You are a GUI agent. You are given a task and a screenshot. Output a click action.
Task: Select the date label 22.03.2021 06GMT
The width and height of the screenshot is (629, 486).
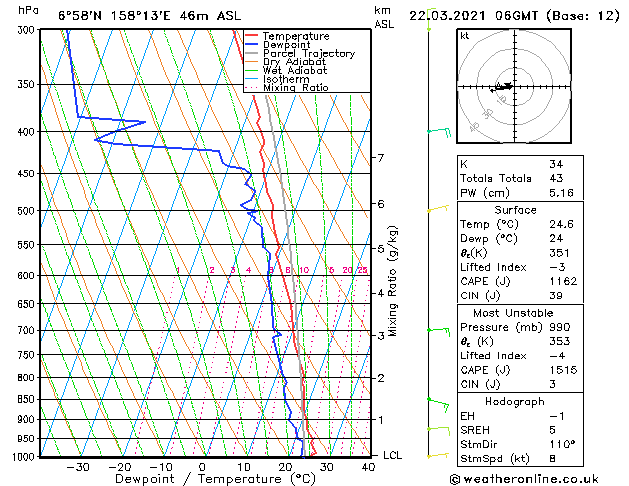(x=474, y=16)
